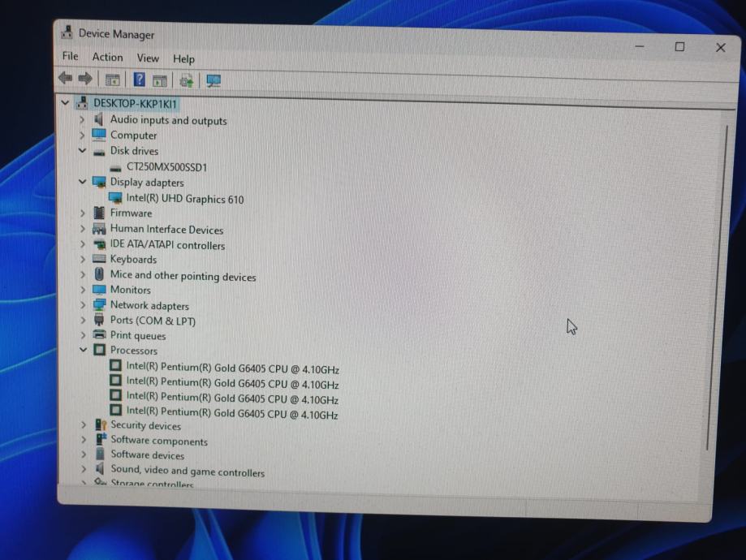Collapse the Display adapters category
The width and height of the screenshot is (746, 560).
pyautogui.click(x=82, y=182)
